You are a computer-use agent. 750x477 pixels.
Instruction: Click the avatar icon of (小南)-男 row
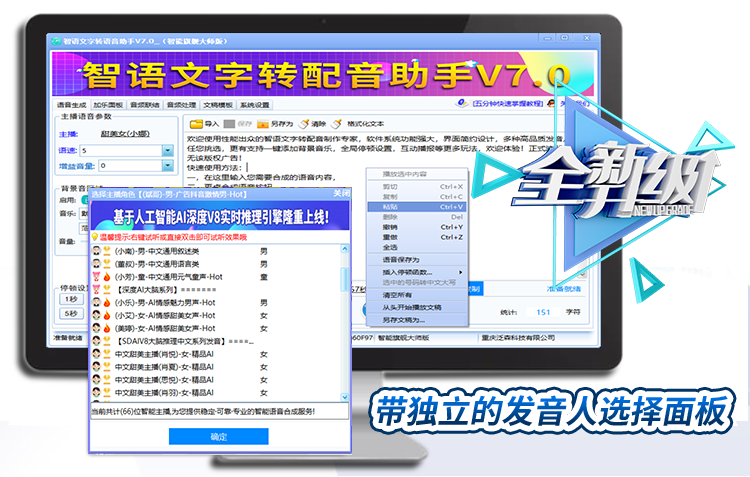click(x=96, y=251)
